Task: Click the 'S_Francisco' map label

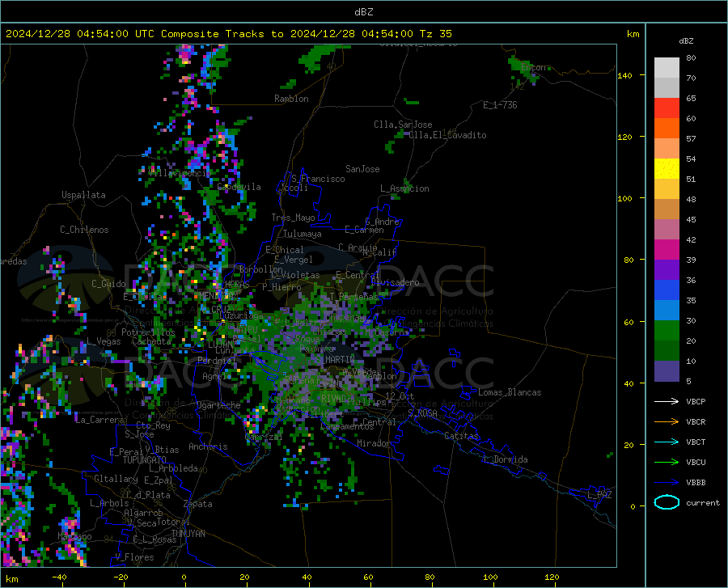Action: click(318, 179)
